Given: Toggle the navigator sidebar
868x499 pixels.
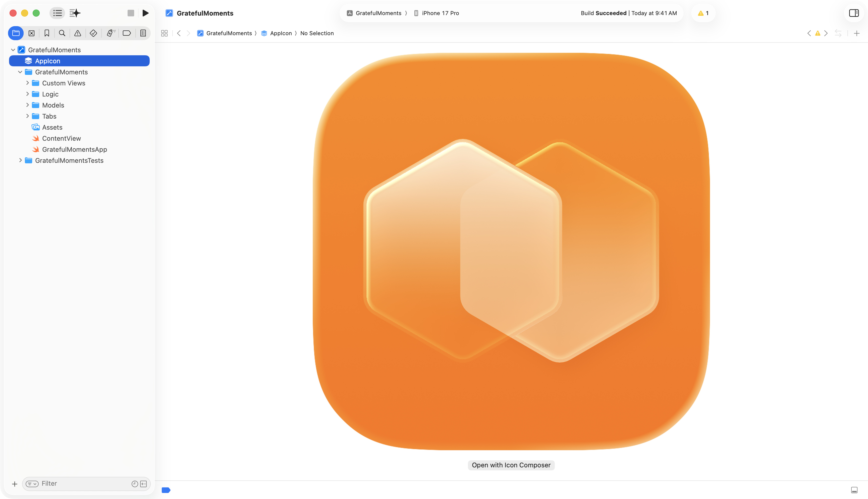Looking at the screenshot, I should [x=58, y=13].
